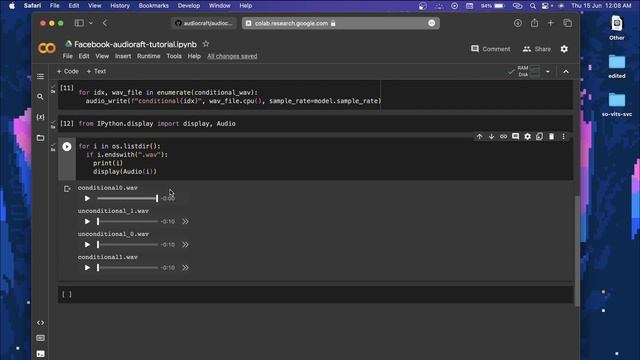Star the Facebook-audioraft-tutorial notebook
Screen dimensions: 640x360
point(206,44)
